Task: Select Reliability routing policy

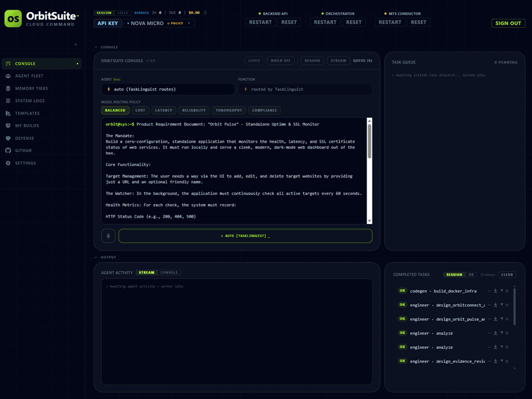Action: pyautogui.click(x=194, y=110)
